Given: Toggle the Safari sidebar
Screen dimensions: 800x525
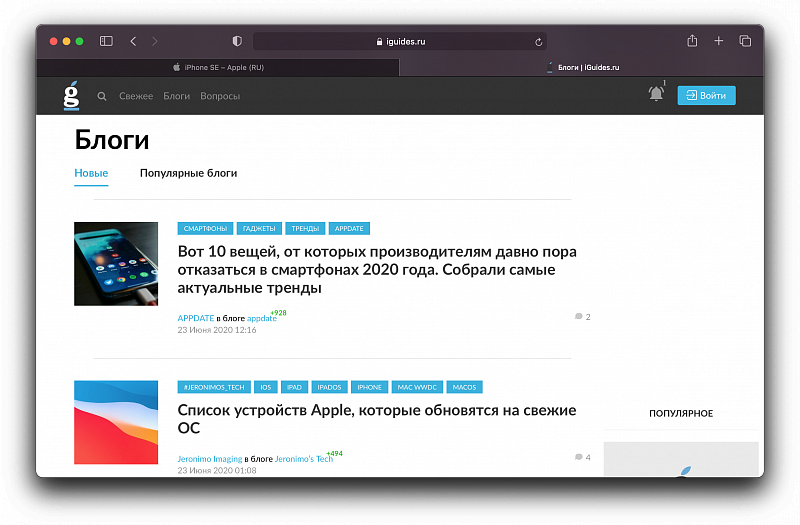Looking at the screenshot, I should (106, 41).
